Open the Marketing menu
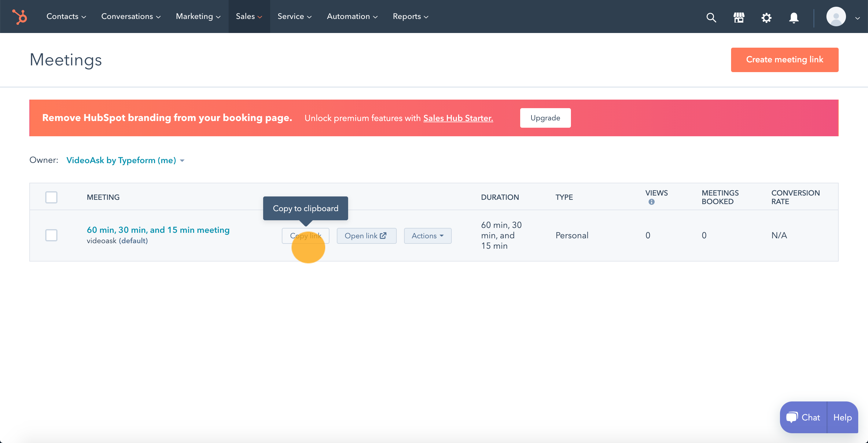This screenshot has width=868, height=443. point(198,16)
